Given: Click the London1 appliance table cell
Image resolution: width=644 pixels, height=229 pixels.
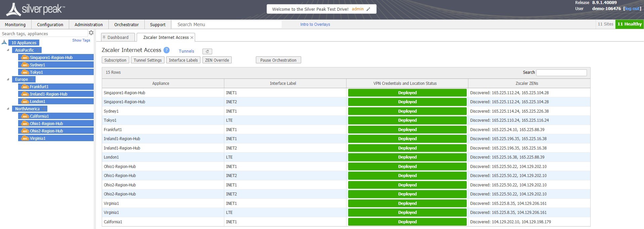Looking at the screenshot, I should 163,157.
